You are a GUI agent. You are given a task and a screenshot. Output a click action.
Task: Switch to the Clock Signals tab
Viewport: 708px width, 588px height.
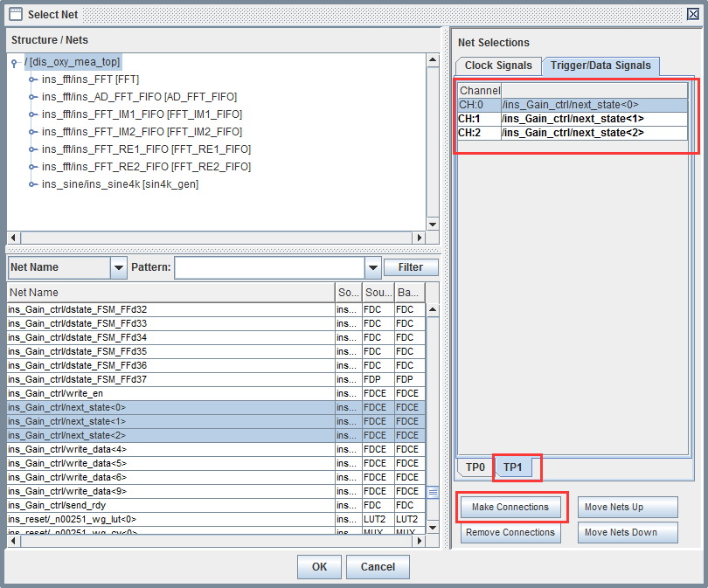[497, 66]
